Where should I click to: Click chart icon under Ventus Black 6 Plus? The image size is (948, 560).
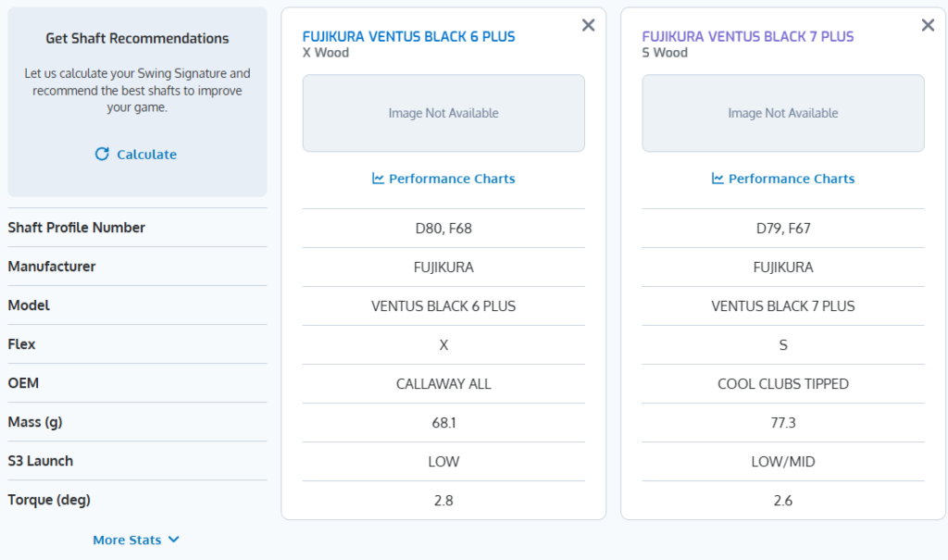[x=378, y=179]
